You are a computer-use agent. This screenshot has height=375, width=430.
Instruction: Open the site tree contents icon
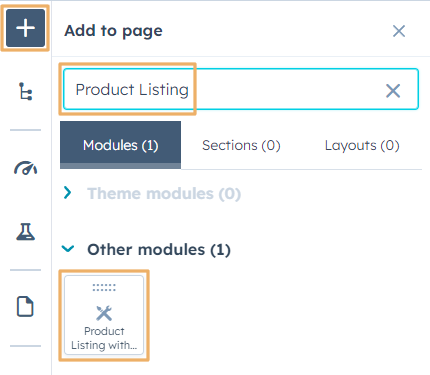25,91
